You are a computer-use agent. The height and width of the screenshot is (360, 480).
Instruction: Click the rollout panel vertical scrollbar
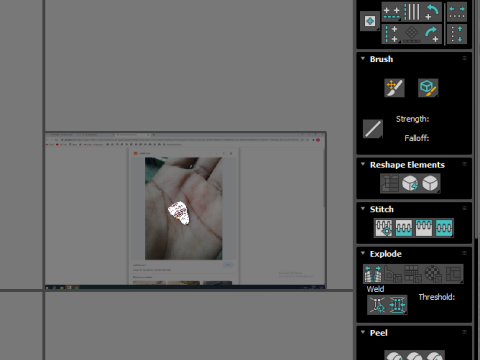pyautogui.click(x=477, y=120)
